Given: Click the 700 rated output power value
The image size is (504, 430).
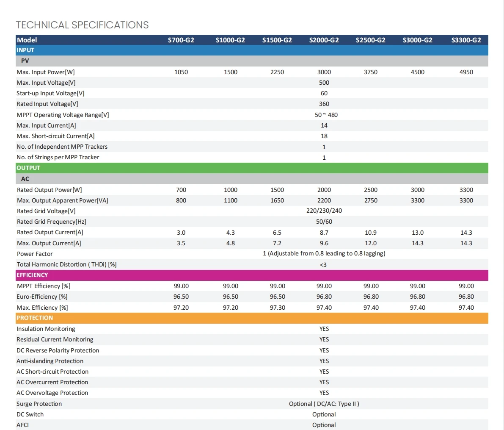Looking at the screenshot, I should coord(181,190).
